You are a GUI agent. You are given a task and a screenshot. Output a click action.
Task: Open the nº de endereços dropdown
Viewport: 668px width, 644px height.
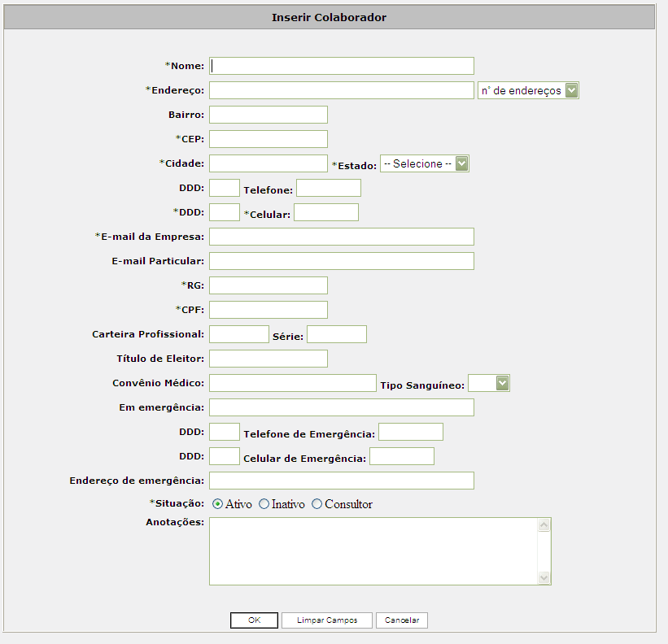(528, 90)
